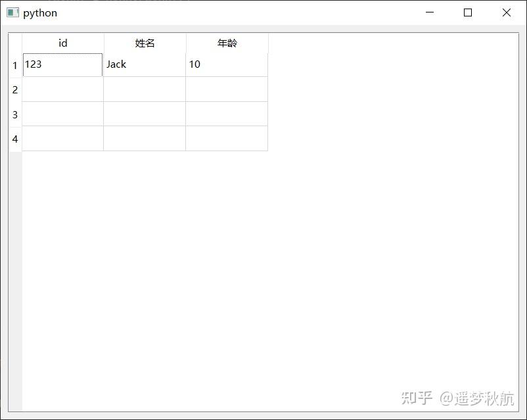Click the empty 姓名 cell in row 2

[144, 89]
